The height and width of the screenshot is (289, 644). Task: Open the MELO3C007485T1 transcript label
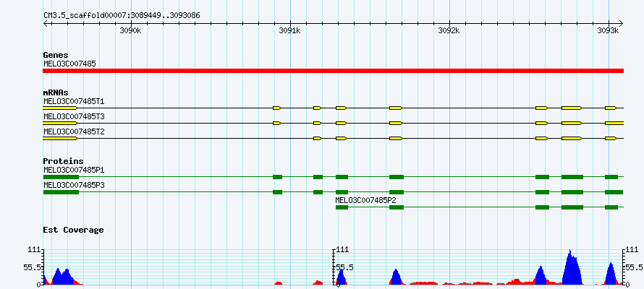(74, 101)
